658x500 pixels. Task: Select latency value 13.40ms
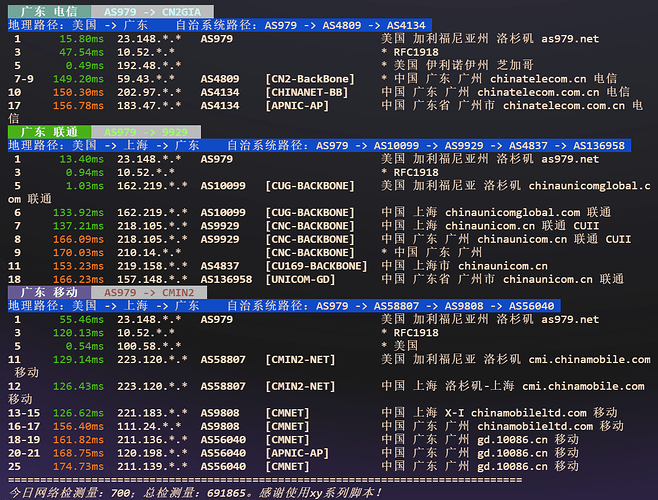click(x=81, y=159)
